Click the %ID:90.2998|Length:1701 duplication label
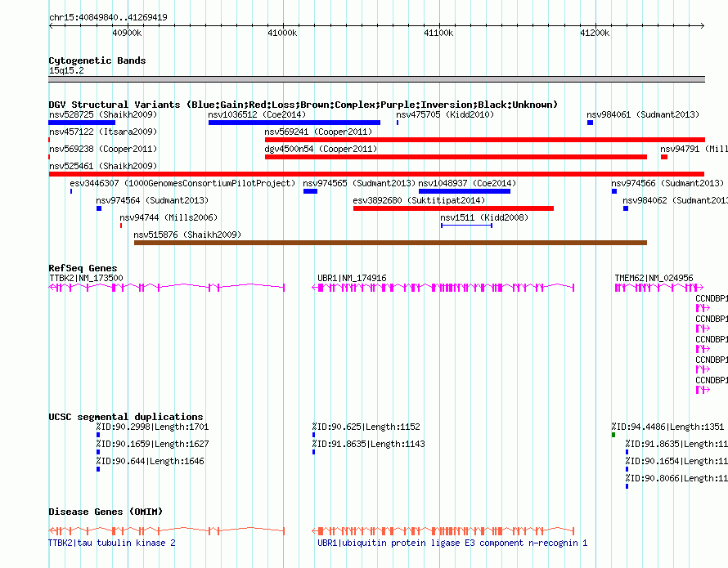 click(x=152, y=427)
